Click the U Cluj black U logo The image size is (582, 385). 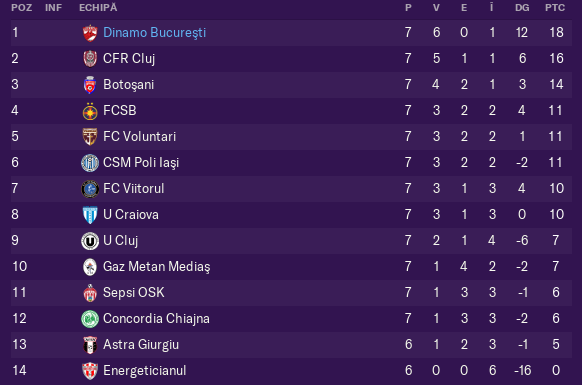pos(90,241)
